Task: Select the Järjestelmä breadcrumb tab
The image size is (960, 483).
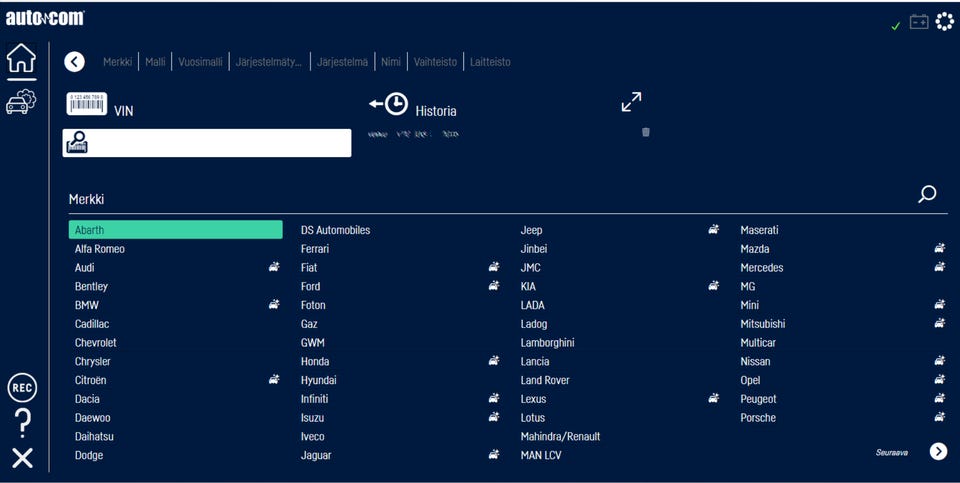Action: (x=342, y=62)
